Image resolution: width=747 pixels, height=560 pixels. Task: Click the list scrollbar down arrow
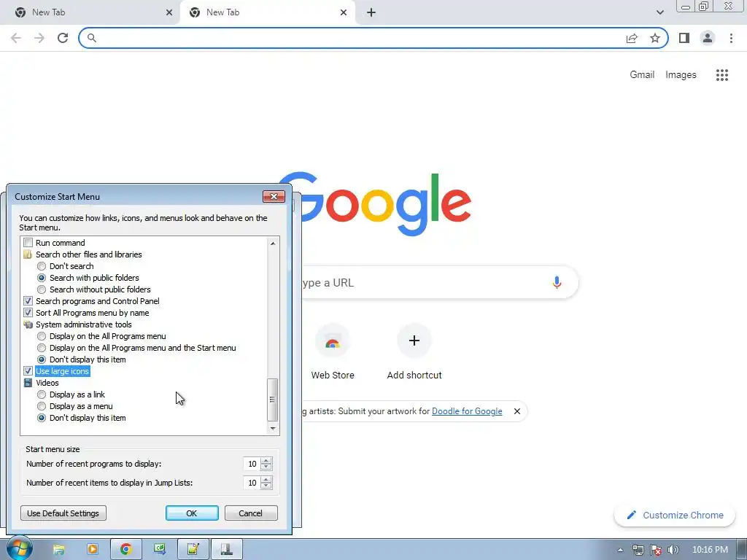click(x=273, y=428)
